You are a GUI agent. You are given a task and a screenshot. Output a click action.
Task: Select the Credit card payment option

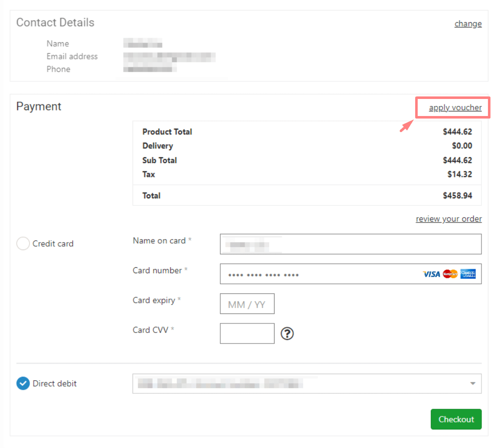coord(23,243)
